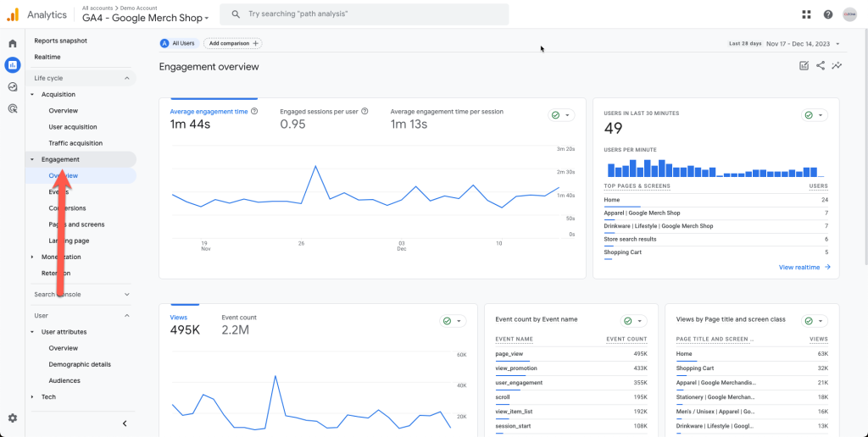The height and width of the screenshot is (437, 868).
Task: Click Drinkware | Lifestyle | Google Merch Shop row
Action: pyautogui.click(x=716, y=226)
